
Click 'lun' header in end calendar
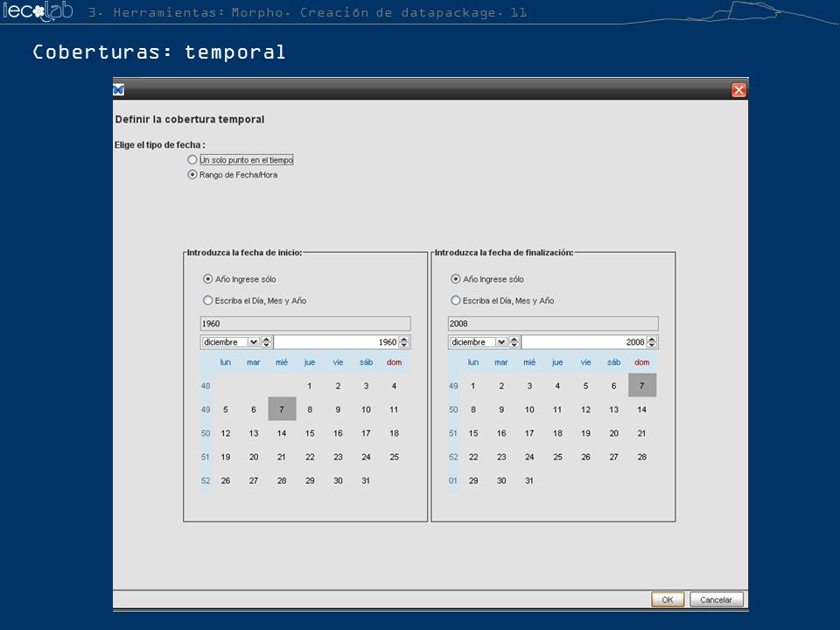(x=473, y=362)
